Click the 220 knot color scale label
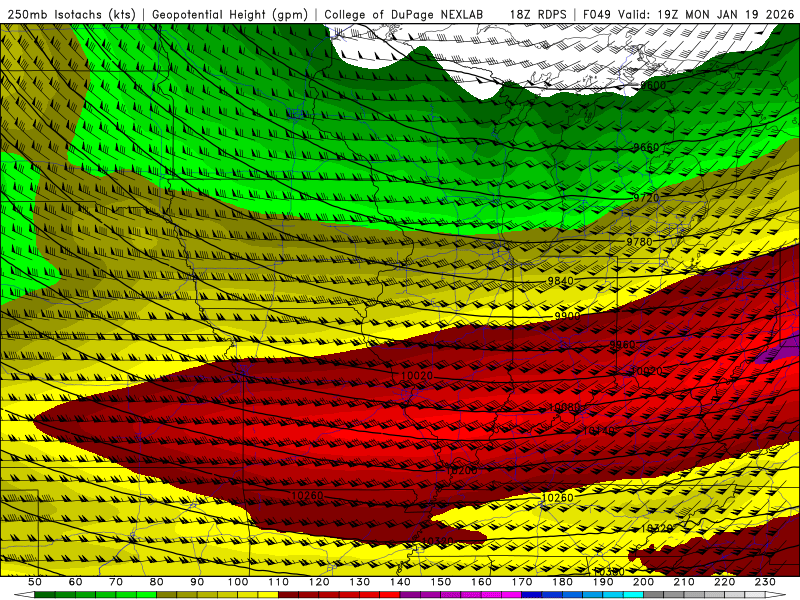The width and height of the screenshot is (800, 600). point(726,582)
